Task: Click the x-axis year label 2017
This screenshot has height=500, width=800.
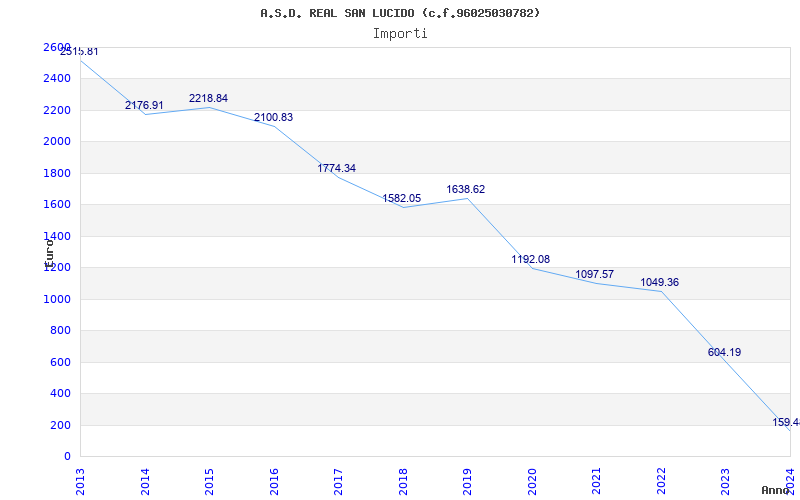Action: [338, 482]
